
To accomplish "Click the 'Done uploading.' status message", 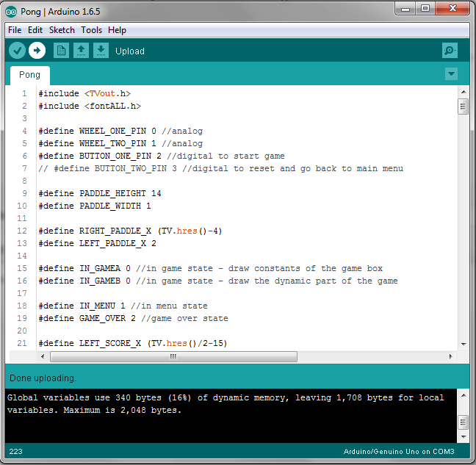I will coord(43,378).
